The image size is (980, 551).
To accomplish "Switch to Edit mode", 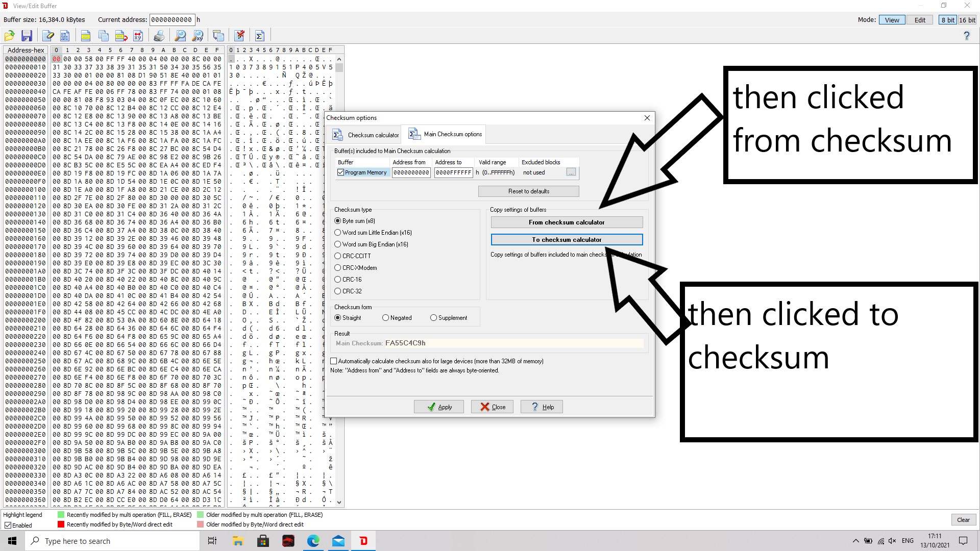I will [920, 20].
